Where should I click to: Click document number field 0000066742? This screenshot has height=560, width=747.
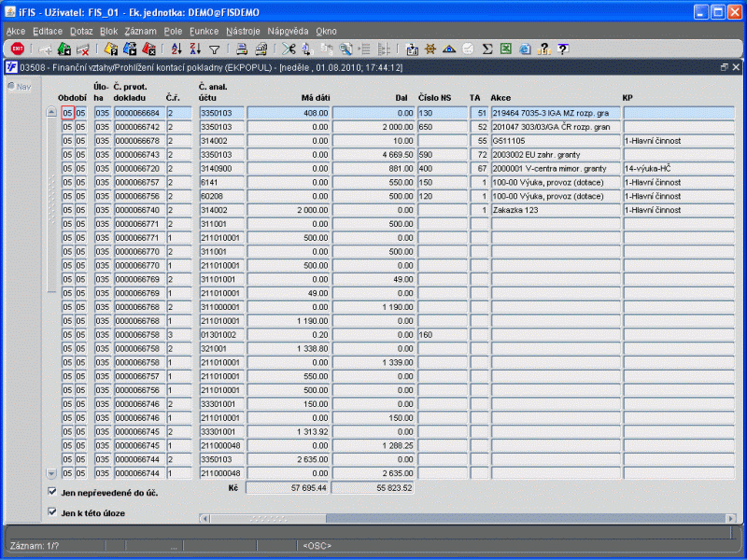coord(137,126)
